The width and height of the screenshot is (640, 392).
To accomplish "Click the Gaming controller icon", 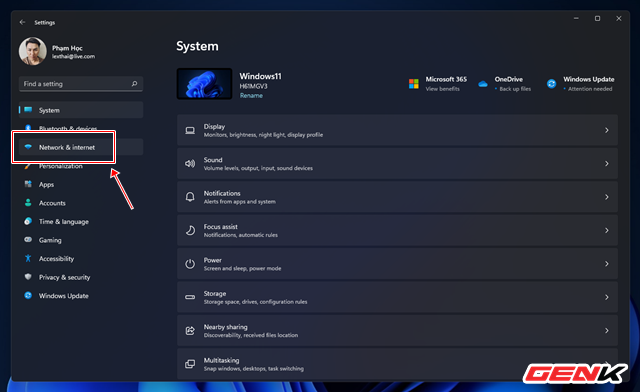I will [x=28, y=239].
